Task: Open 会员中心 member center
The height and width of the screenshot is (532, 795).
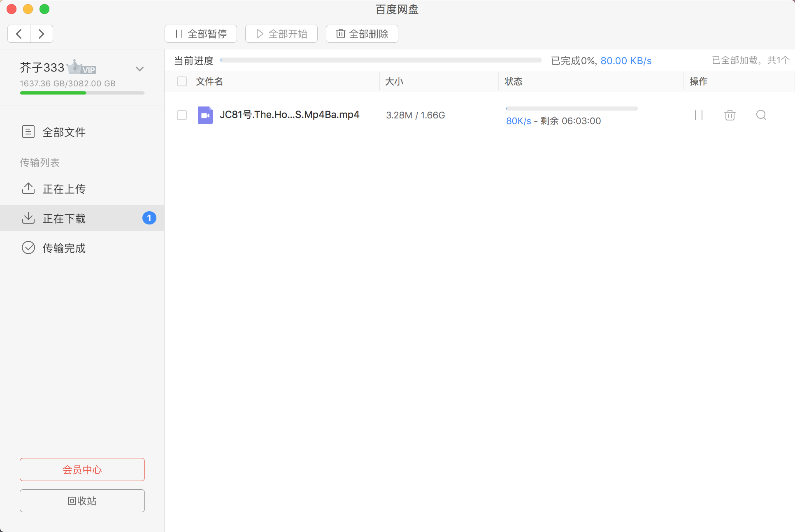Action: point(82,470)
